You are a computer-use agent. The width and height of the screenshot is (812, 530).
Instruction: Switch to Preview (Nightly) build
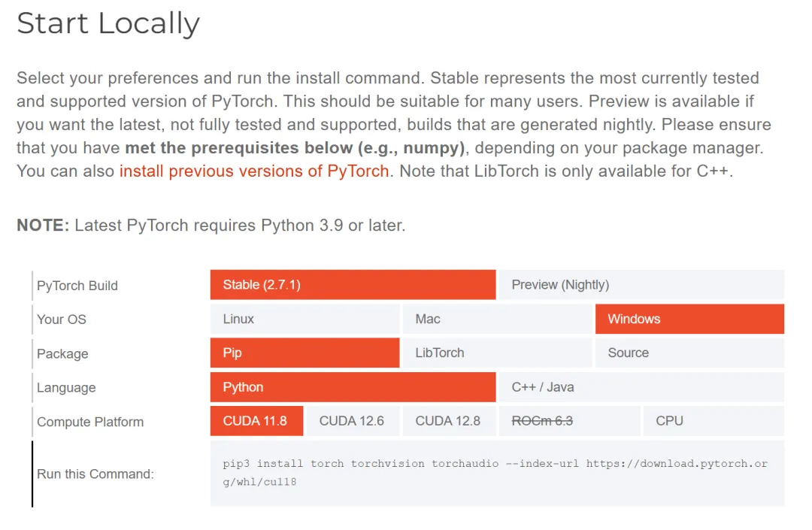pyautogui.click(x=641, y=285)
